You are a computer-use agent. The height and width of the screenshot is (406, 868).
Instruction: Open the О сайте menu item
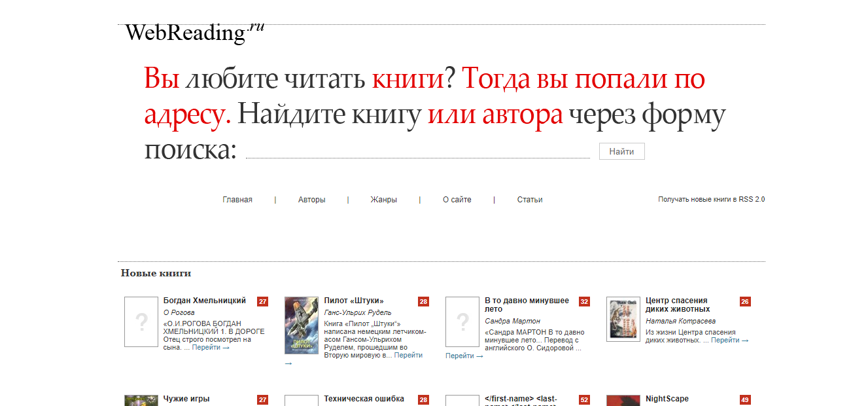pyautogui.click(x=457, y=200)
